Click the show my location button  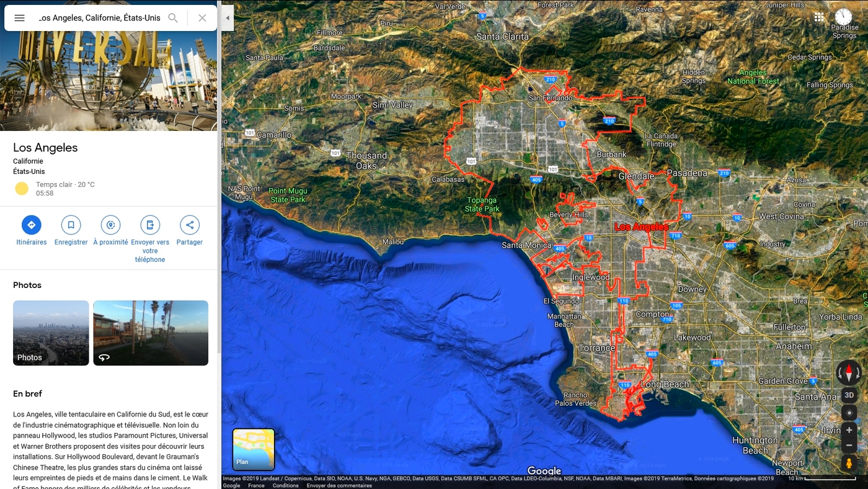[849, 413]
